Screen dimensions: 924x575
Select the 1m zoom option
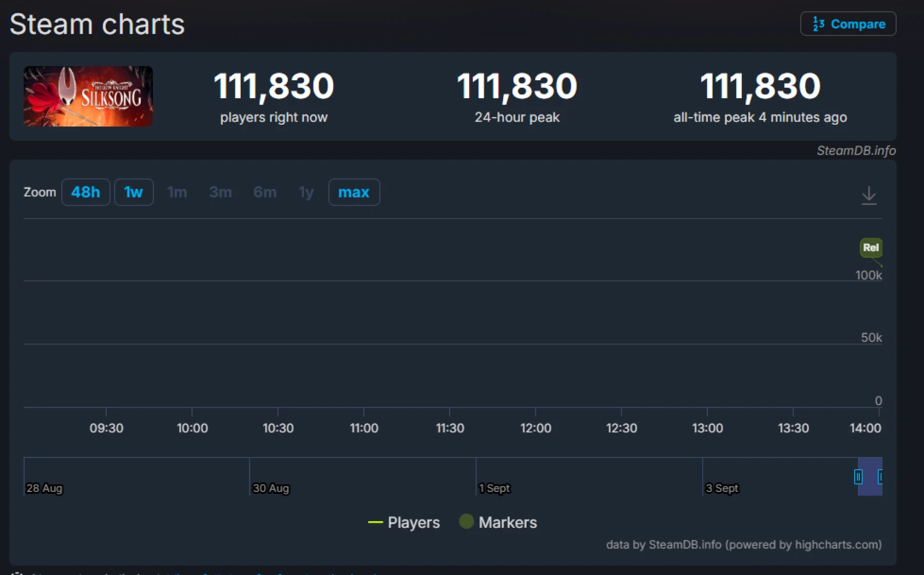pos(177,192)
